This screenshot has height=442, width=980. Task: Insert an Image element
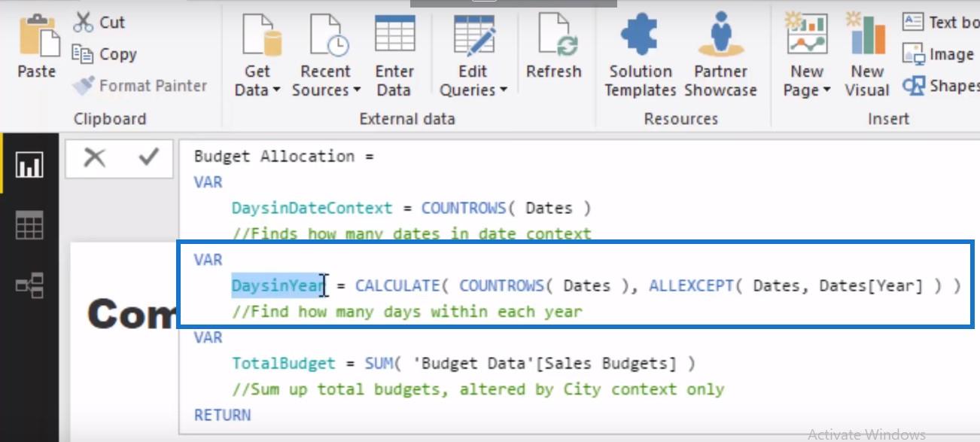click(939, 54)
